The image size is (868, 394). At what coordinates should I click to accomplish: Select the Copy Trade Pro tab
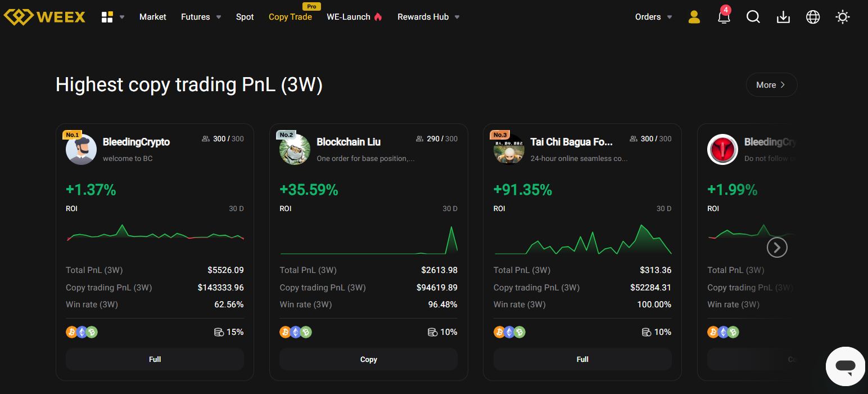[290, 17]
